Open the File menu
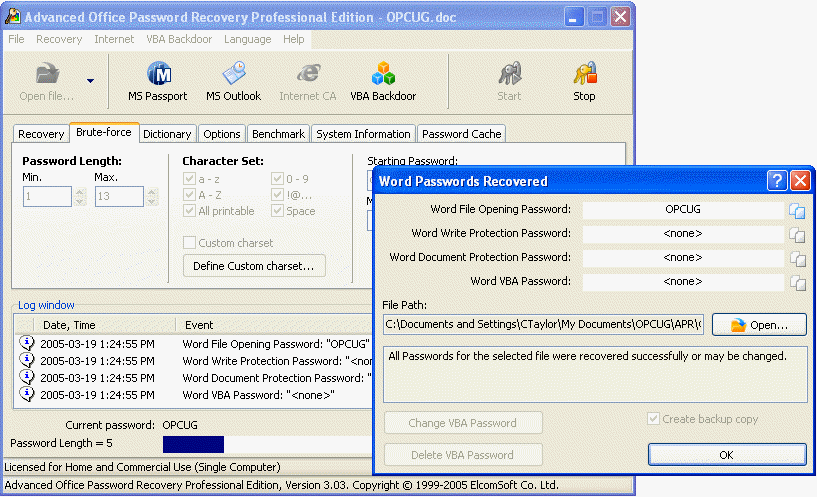 (16, 39)
